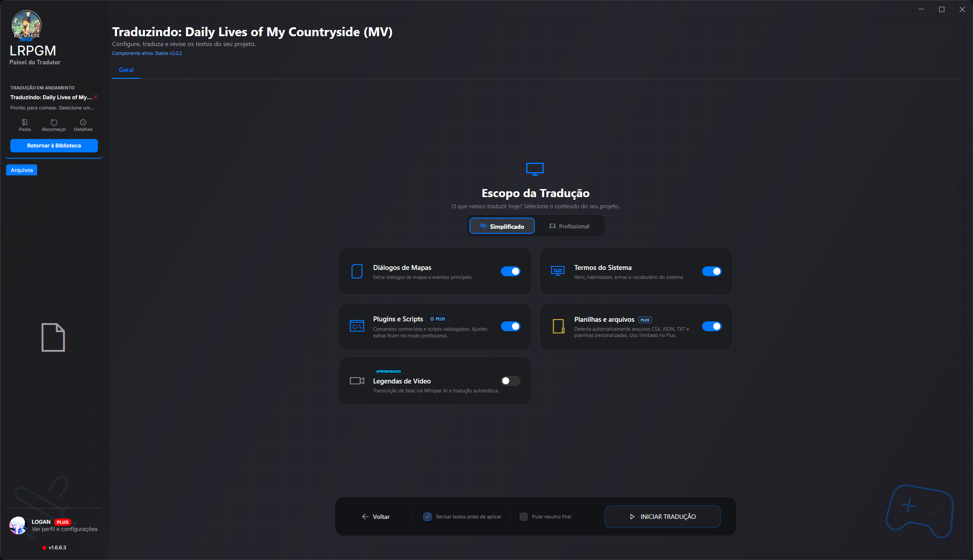Click the Componente ativo: Stable v2.0.2 link

pos(147,53)
